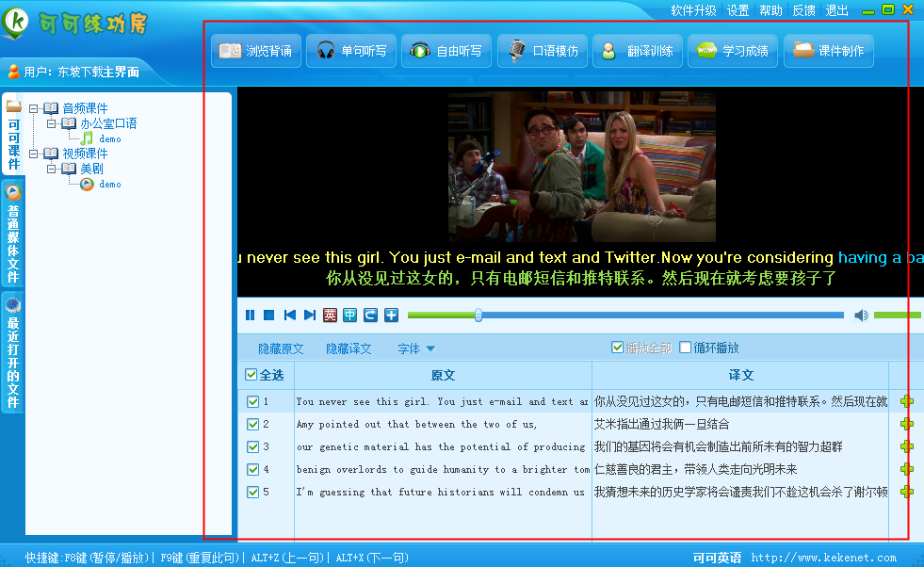View the 学习成绩 page
This screenshot has width=924, height=567.
tap(733, 51)
